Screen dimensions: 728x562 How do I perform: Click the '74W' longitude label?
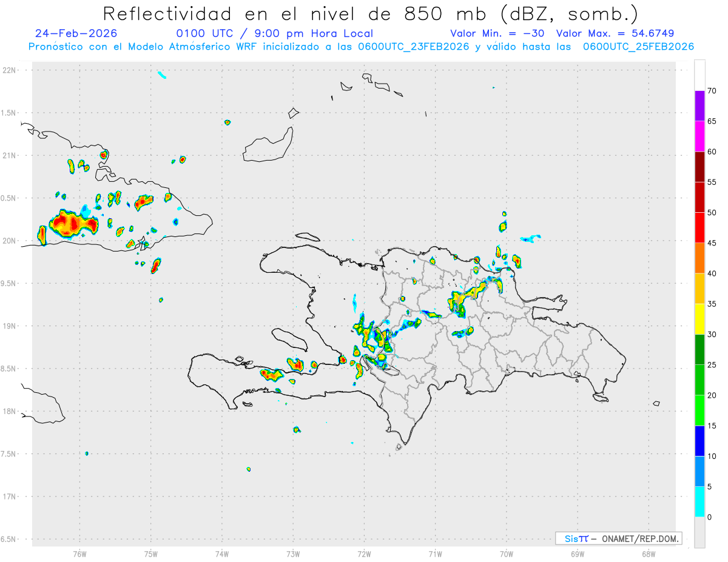222,554
